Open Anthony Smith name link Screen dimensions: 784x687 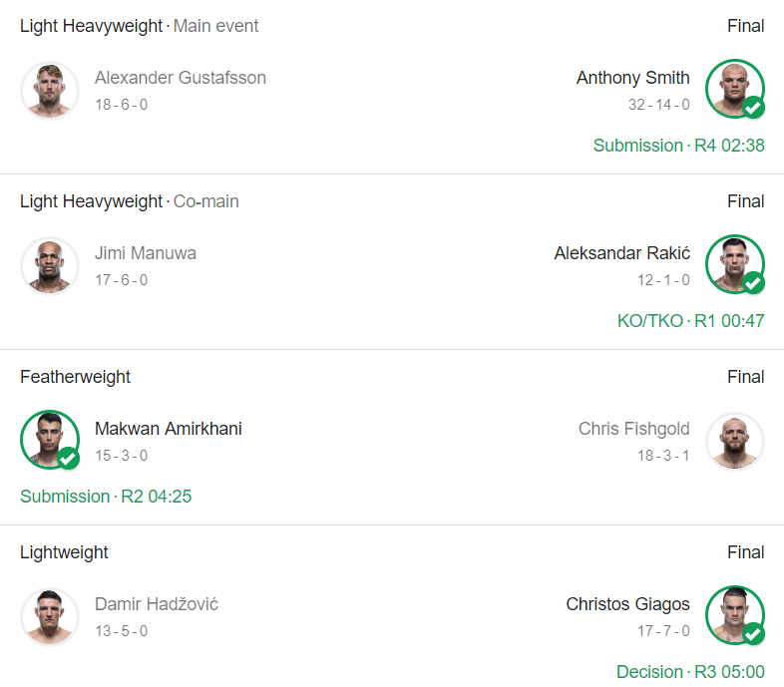pos(633,78)
